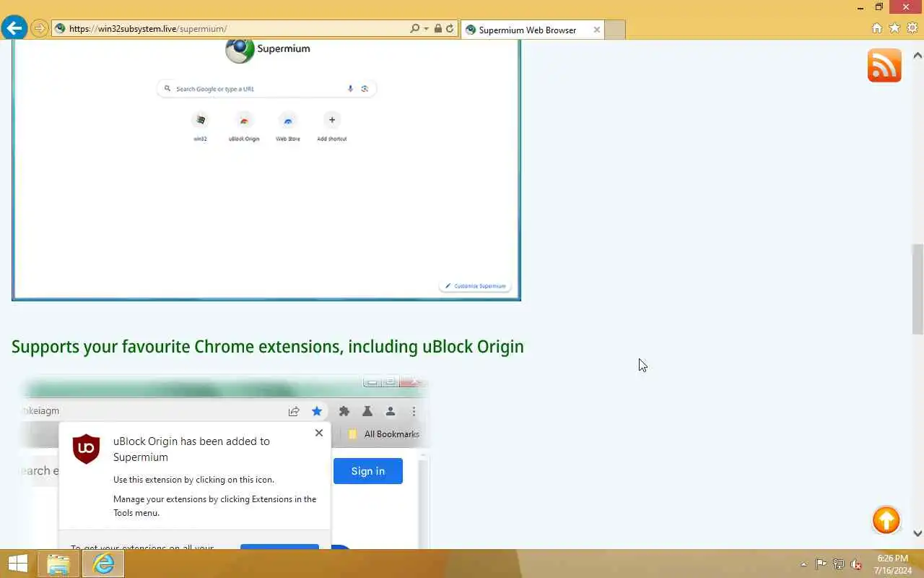The width and height of the screenshot is (924, 578).
Task: Click the orange RSS feed icon
Action: click(x=884, y=66)
